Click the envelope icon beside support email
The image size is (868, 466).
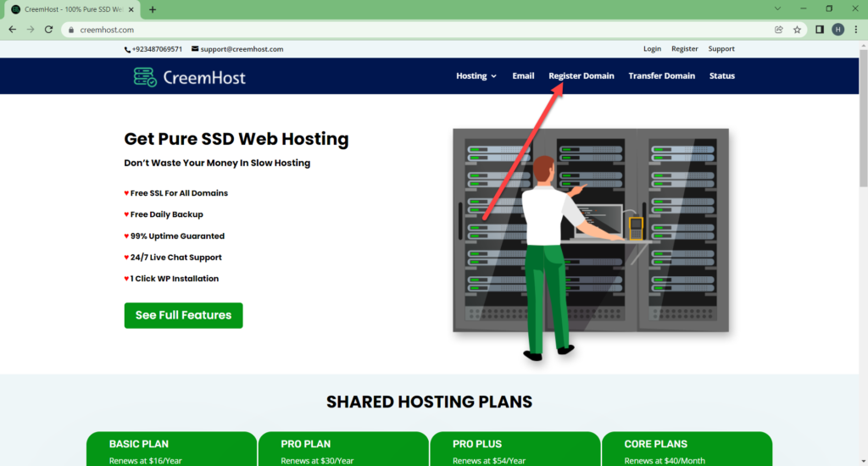click(195, 48)
